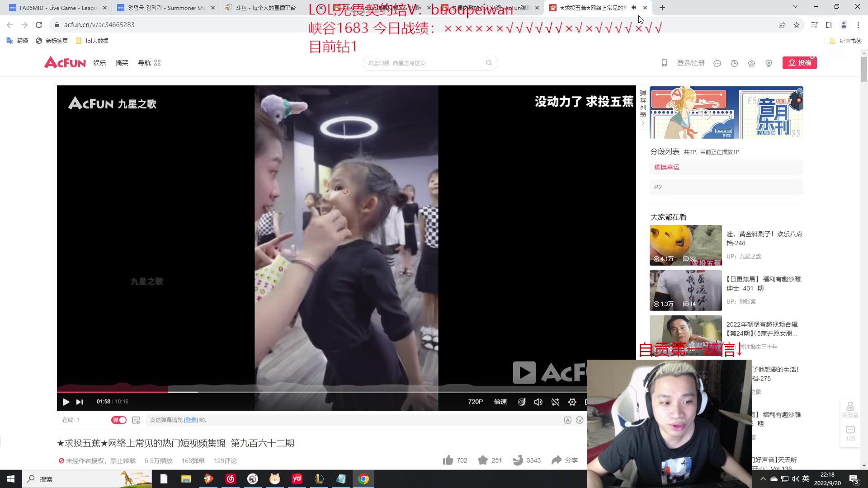
Task: Open the 倍速 playback speed menu
Action: (x=500, y=402)
